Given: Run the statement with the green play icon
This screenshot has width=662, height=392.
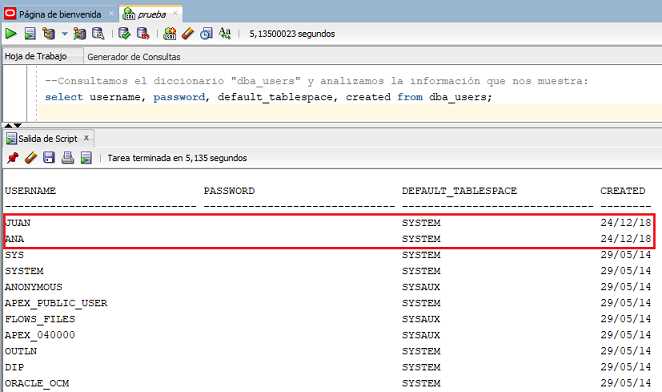Looking at the screenshot, I should 11,33.
